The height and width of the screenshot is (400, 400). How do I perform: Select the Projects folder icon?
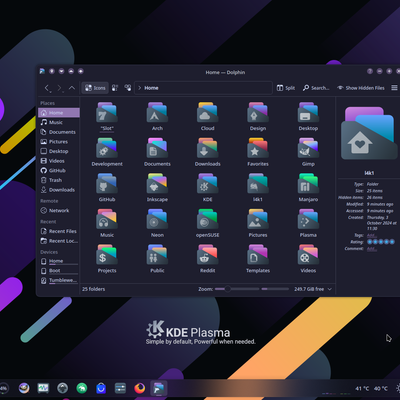click(x=107, y=255)
